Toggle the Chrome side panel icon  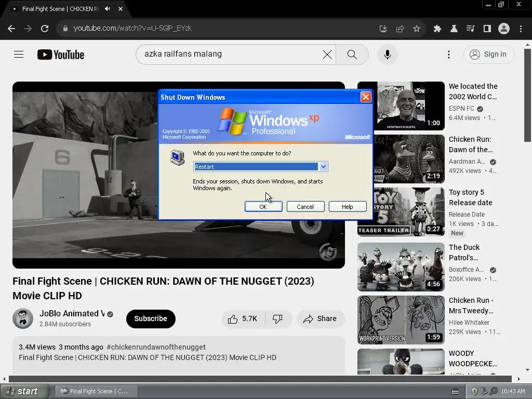click(487, 29)
